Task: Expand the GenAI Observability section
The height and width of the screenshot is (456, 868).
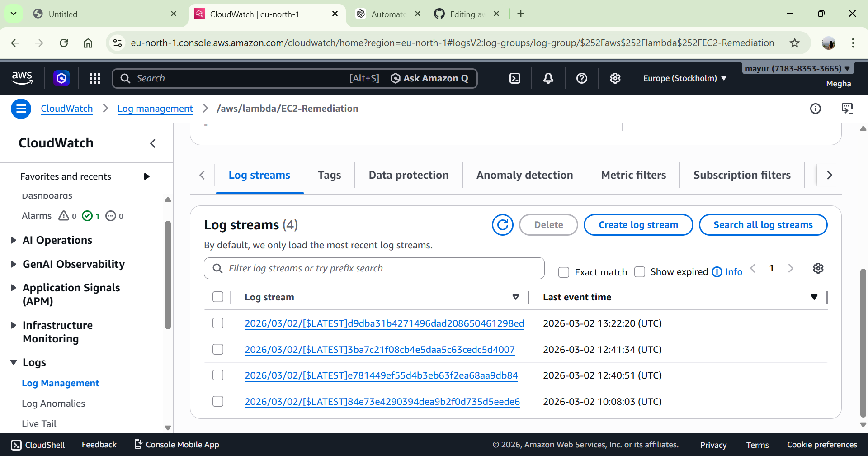Action: pyautogui.click(x=14, y=264)
